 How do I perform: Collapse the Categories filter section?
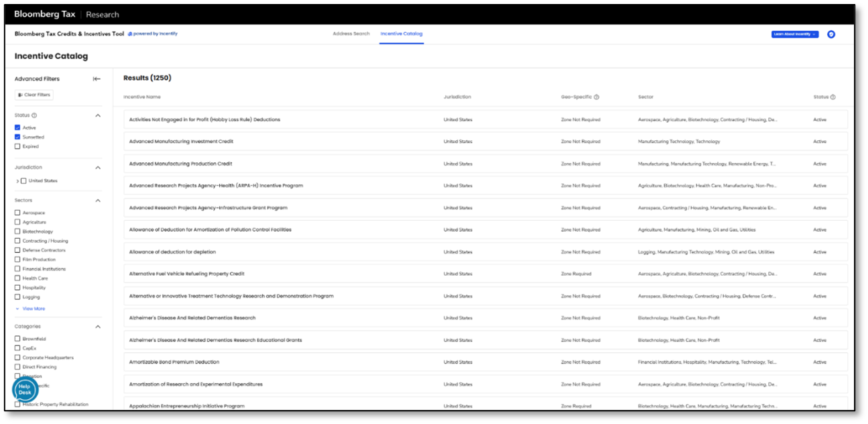[x=98, y=327]
